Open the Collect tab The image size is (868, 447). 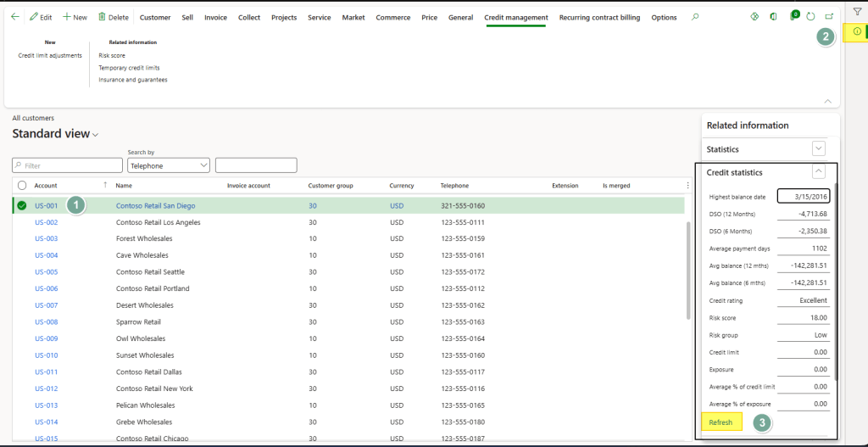click(249, 17)
